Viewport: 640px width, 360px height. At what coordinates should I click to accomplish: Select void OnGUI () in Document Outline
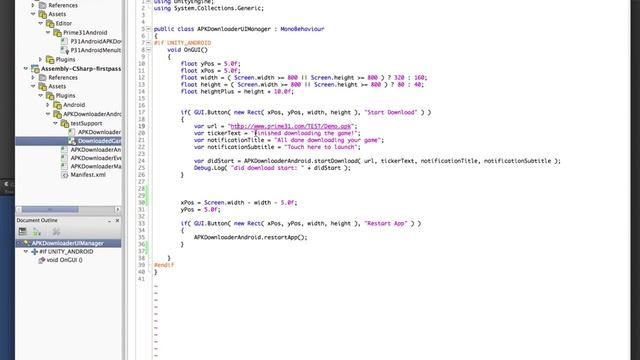coord(64,260)
